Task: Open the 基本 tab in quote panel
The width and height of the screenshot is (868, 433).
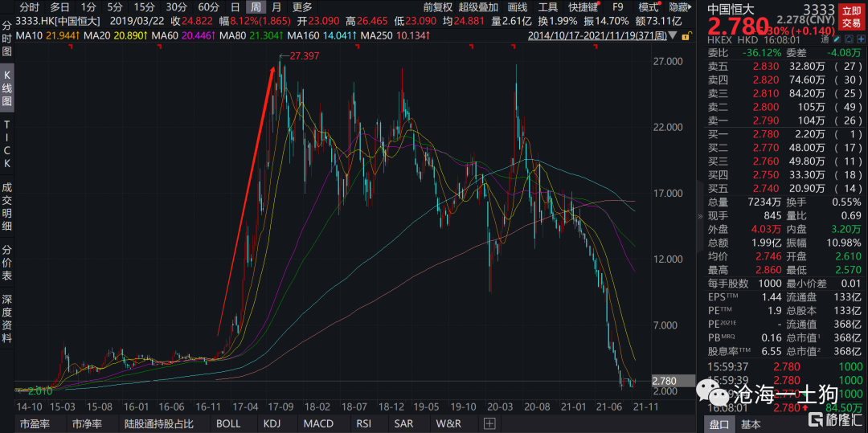Action: coord(750,423)
